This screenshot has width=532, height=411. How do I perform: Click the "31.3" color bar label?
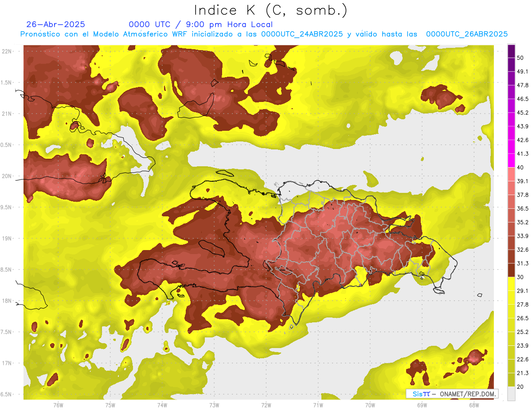coord(523,263)
